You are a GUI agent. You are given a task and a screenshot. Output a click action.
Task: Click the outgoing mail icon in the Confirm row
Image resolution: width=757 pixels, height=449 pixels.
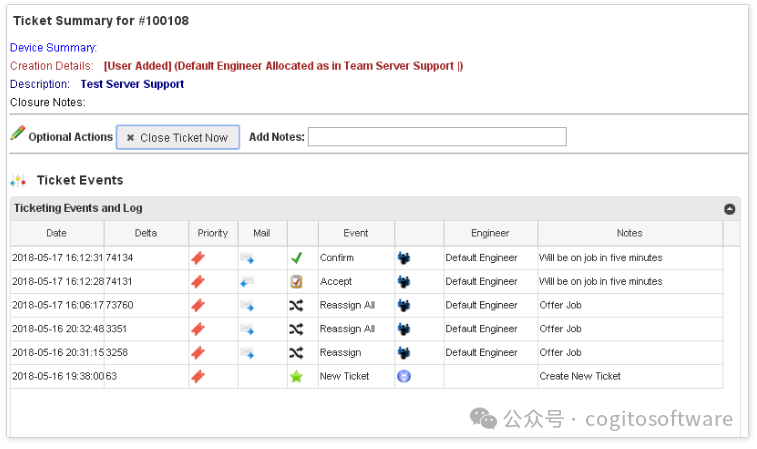click(247, 258)
